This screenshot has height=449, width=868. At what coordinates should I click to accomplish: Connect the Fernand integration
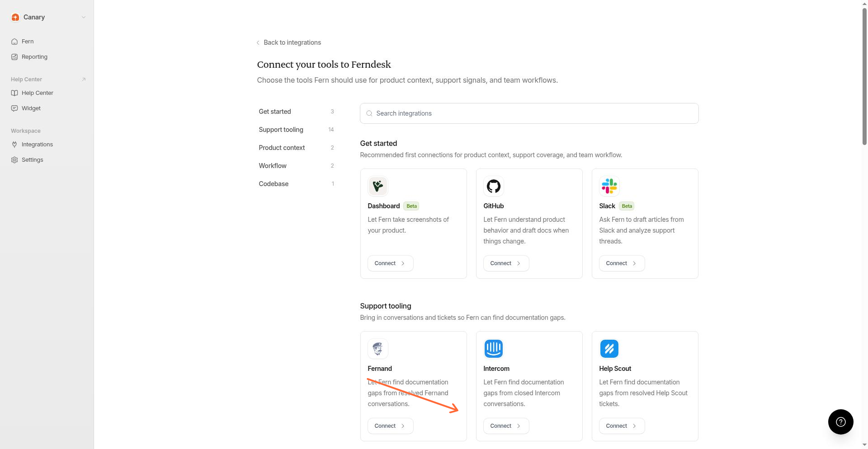click(391, 426)
